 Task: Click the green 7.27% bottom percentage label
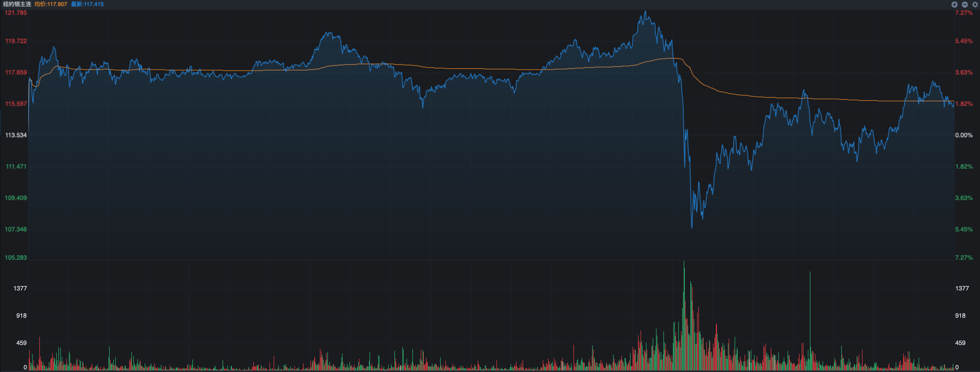click(964, 258)
